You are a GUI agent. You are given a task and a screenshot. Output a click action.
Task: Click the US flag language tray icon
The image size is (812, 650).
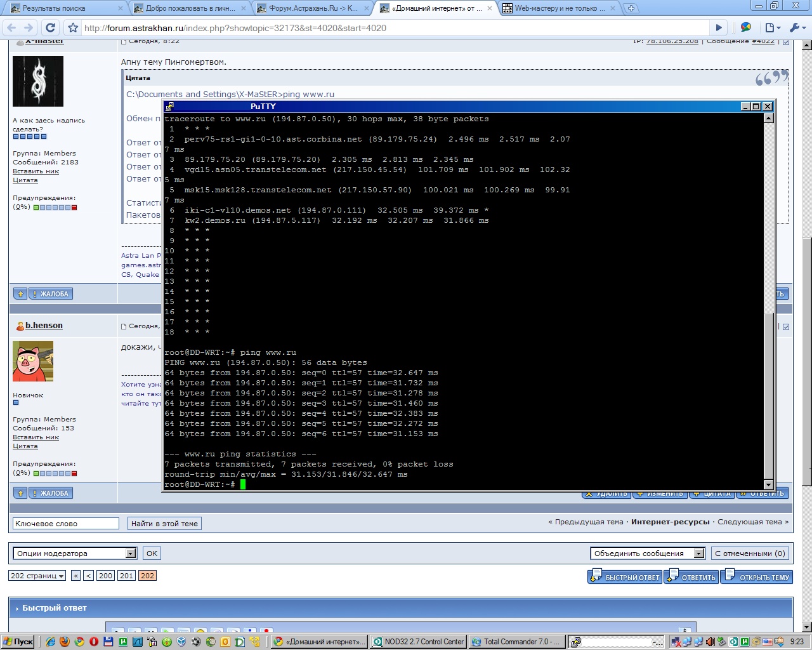tap(768, 642)
